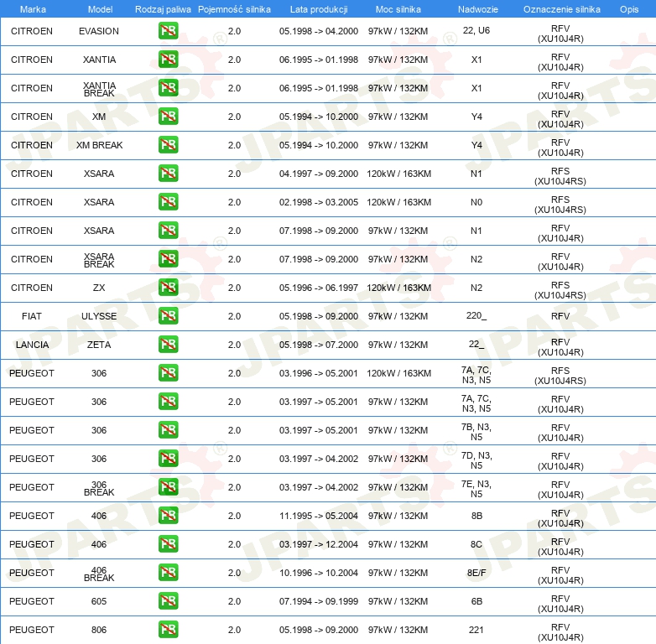Click the LANCIA brand cell
Viewport: 656px width, 644px height.
(32, 345)
